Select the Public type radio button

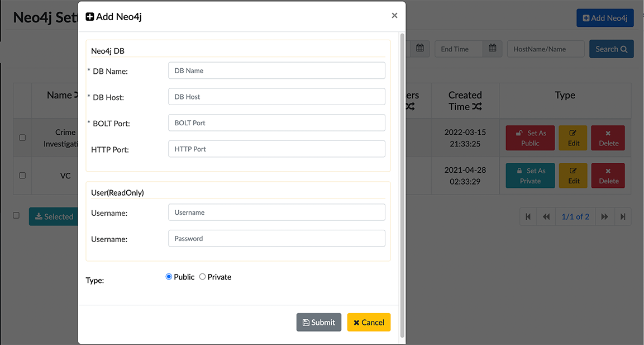pyautogui.click(x=169, y=277)
